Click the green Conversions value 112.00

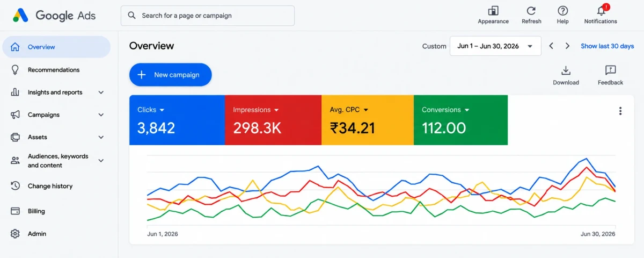[x=444, y=128]
